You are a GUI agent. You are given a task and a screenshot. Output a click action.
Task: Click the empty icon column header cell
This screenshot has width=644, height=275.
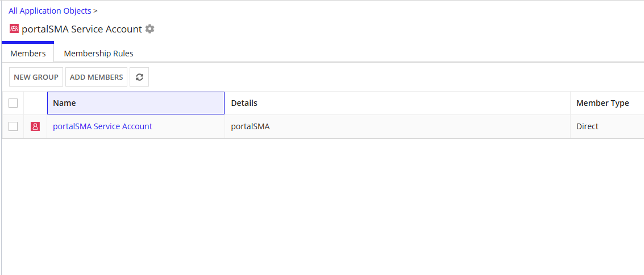35,103
